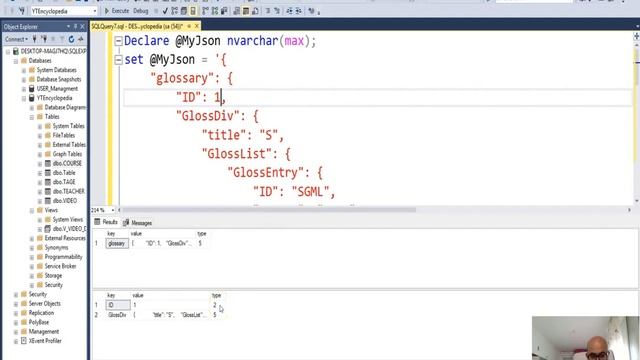Click the Increase Indent toolbar icon
Screen dimensions: 640x360
click(299, 11)
